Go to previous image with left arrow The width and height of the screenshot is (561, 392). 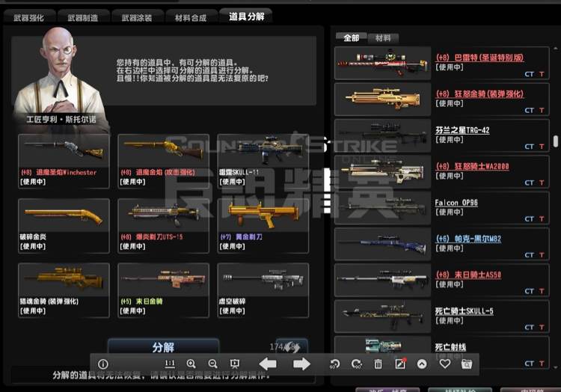tap(268, 364)
